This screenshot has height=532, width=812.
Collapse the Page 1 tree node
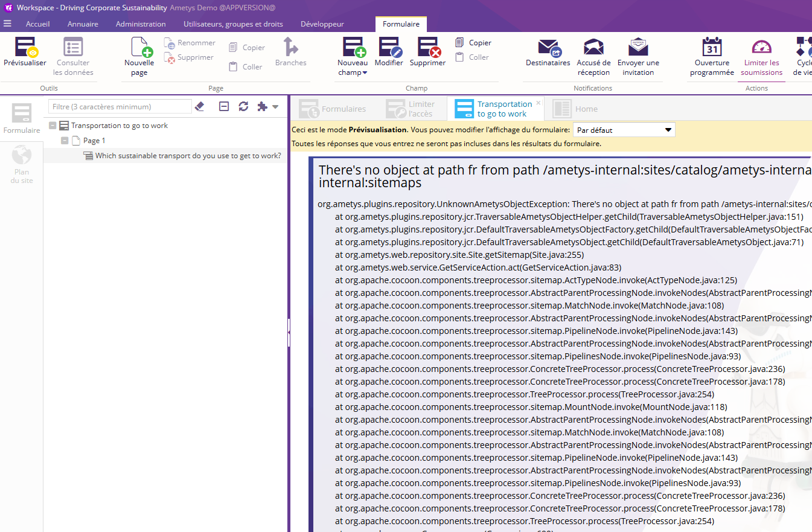point(65,141)
